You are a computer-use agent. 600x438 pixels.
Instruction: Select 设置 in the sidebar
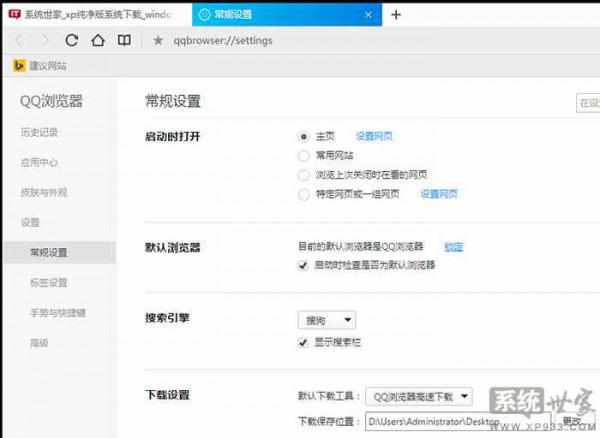[30, 222]
